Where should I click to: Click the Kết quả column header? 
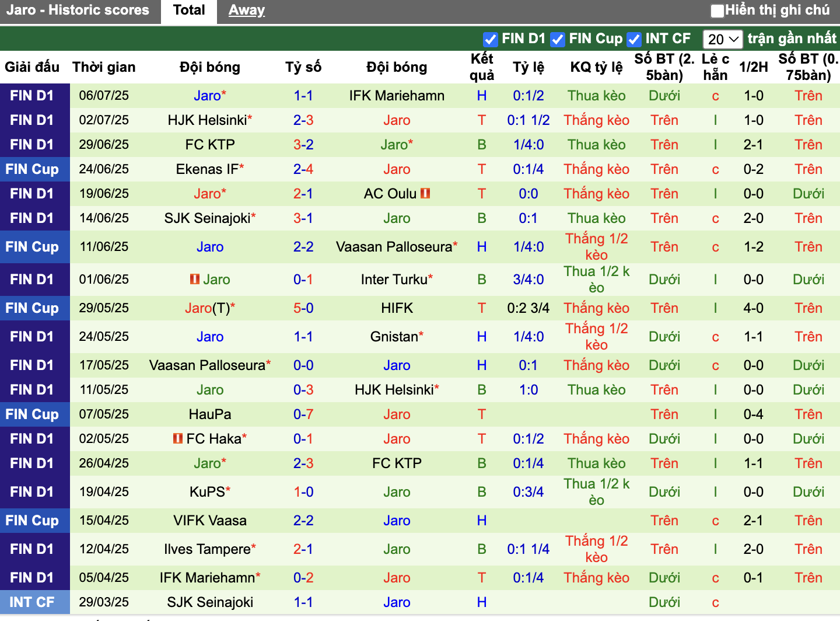point(482,67)
